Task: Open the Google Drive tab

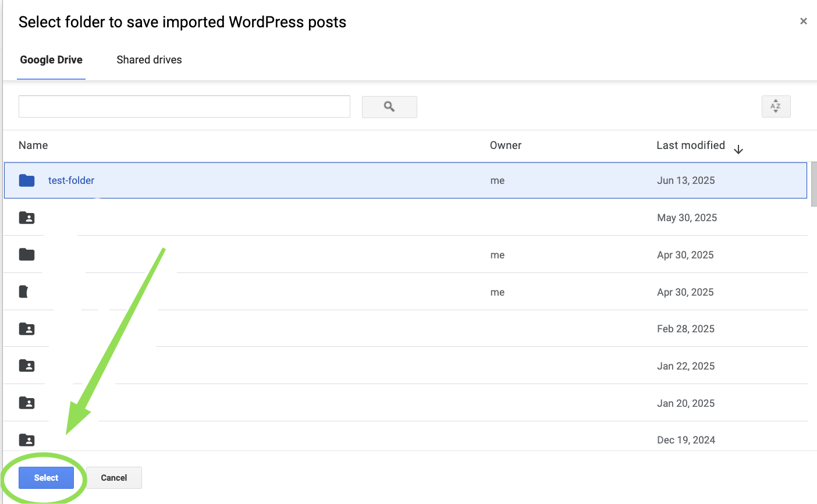Action: pos(51,60)
